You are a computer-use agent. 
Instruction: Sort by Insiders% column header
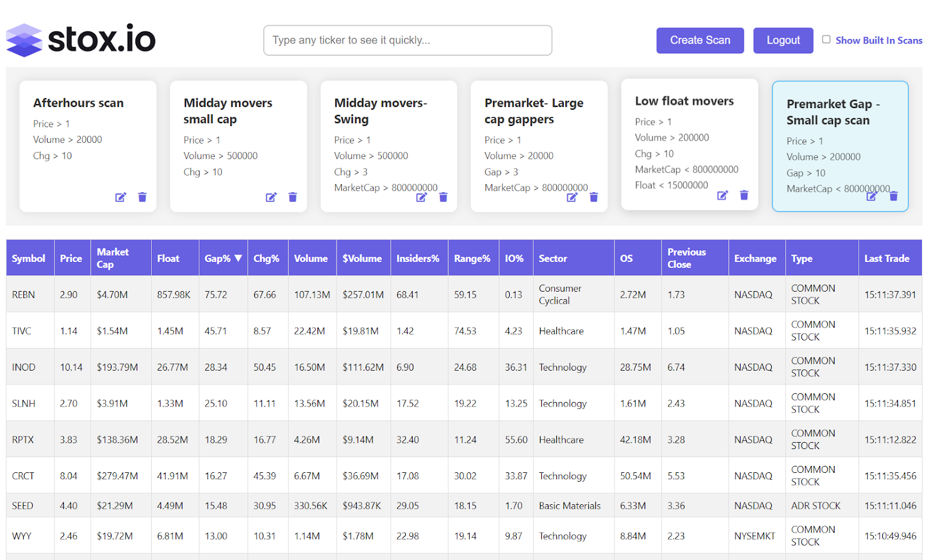(x=418, y=259)
